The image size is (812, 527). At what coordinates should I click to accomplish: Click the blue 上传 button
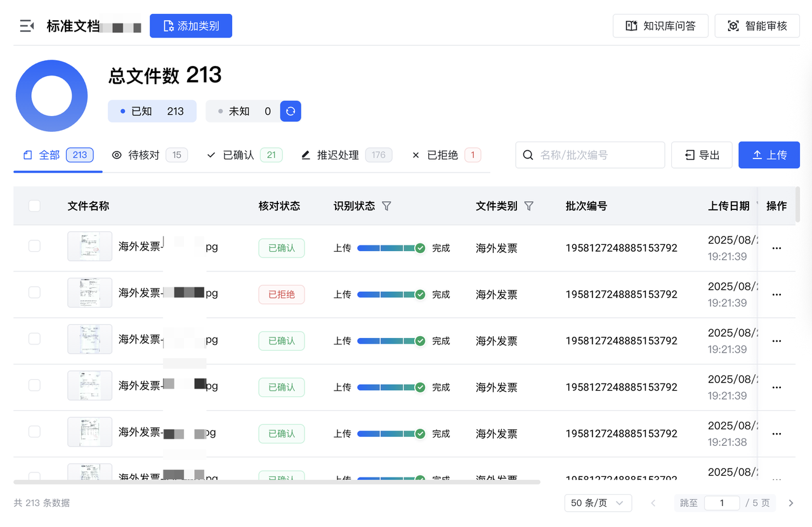[x=769, y=155]
